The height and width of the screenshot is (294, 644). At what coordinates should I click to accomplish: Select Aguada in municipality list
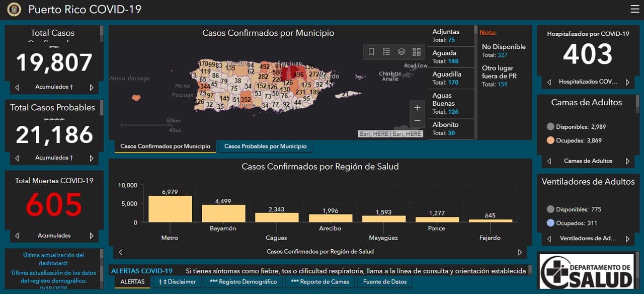pos(451,57)
